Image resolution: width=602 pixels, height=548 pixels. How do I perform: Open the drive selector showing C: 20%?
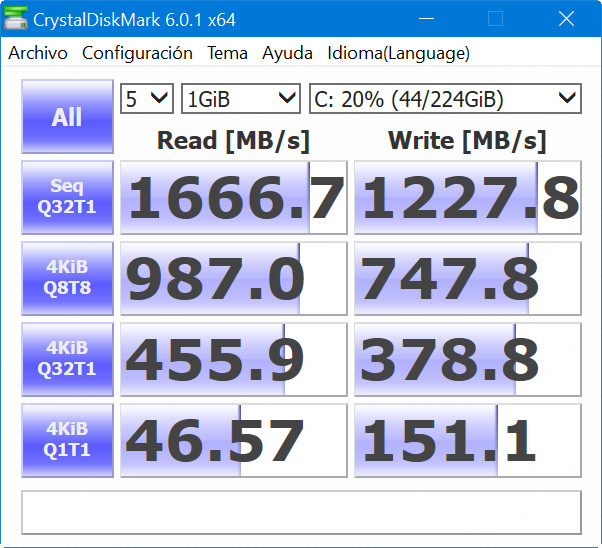pyautogui.click(x=444, y=98)
